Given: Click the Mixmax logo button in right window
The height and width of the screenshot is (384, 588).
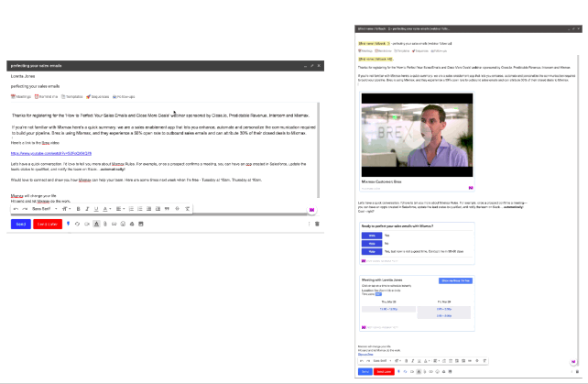Looking at the screenshot, I should point(573,362).
